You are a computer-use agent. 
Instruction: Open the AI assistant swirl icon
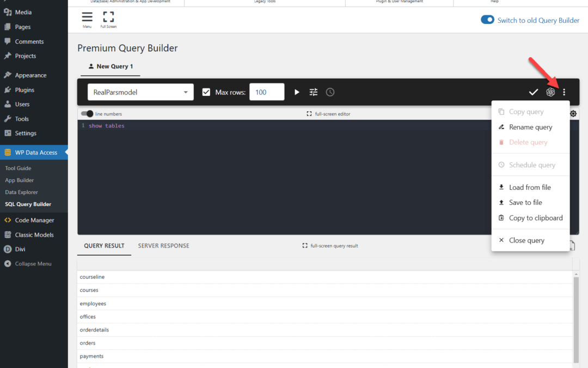click(550, 92)
